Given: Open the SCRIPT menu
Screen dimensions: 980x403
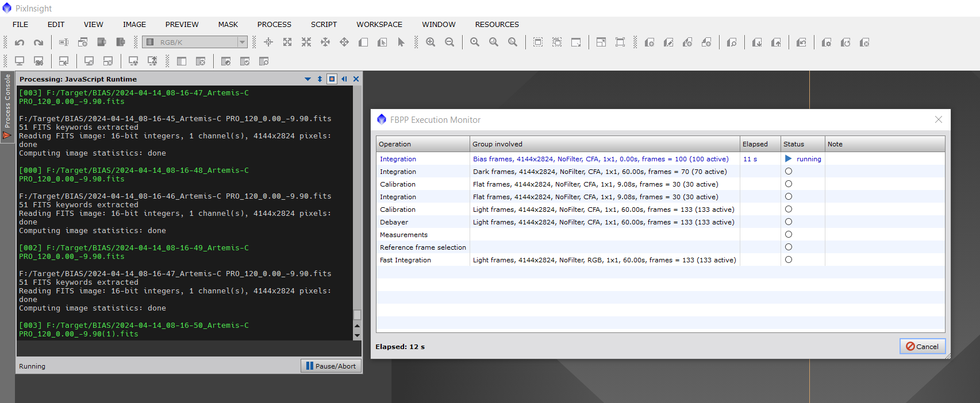Looking at the screenshot, I should coord(324,24).
